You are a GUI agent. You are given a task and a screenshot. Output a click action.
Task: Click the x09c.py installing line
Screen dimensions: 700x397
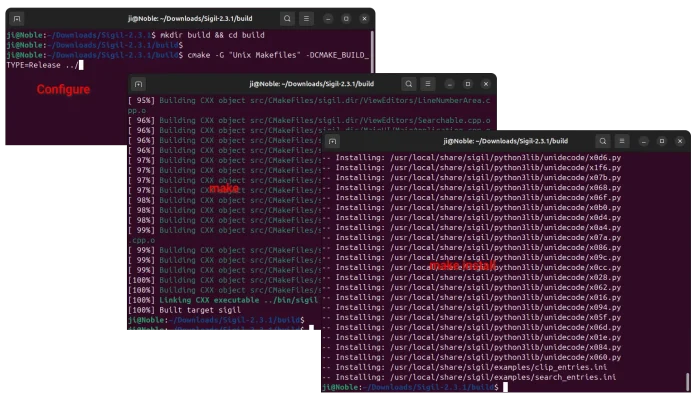point(471,258)
